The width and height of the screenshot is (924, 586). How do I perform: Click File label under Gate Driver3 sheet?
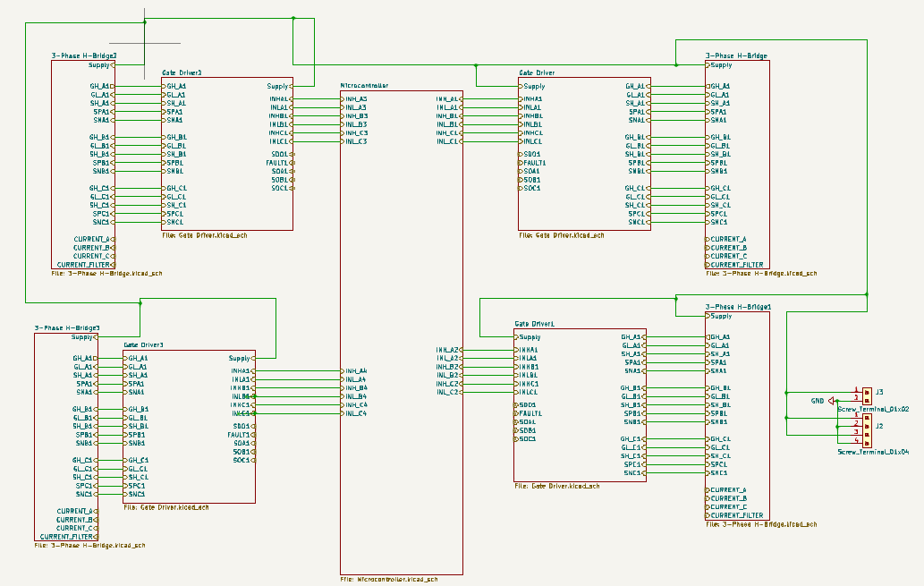166,507
